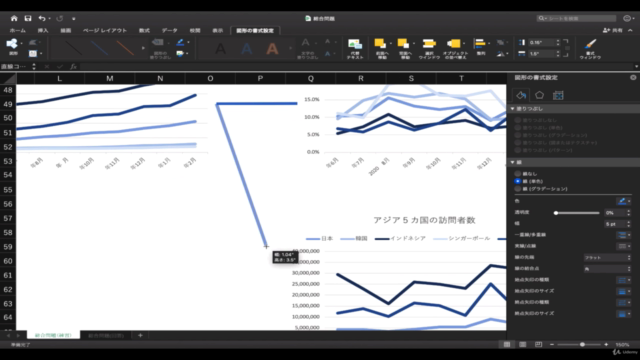Switch to the 挿入 ribbon tab

click(42, 31)
